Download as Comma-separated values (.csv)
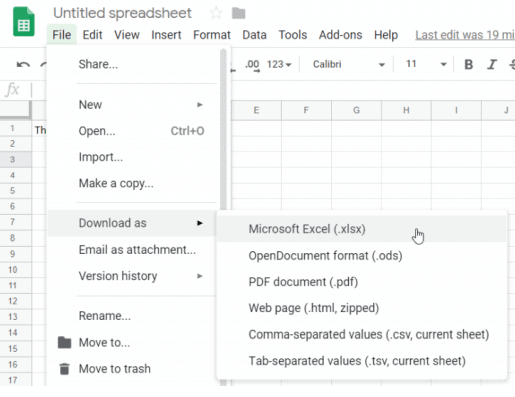 362,334
